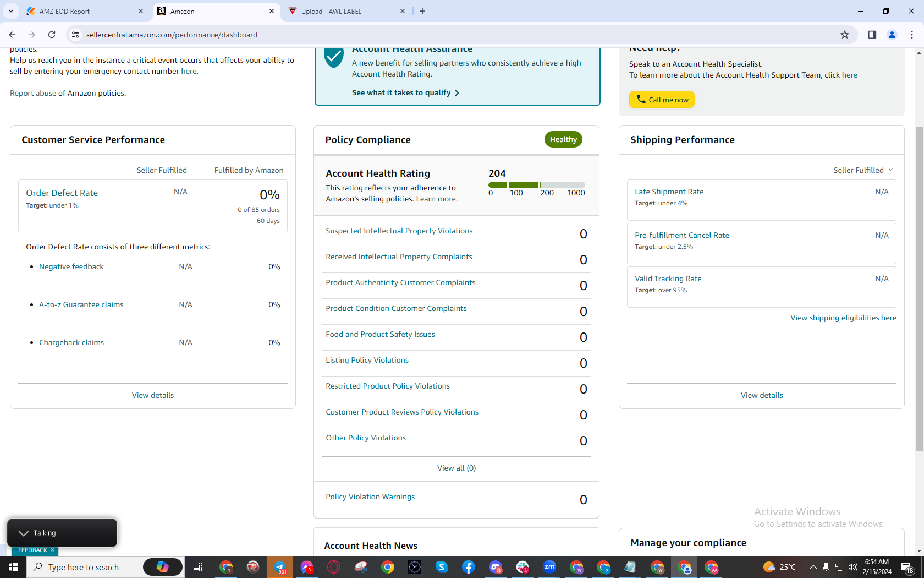Image resolution: width=924 pixels, height=578 pixels.
Task: Open Telegram from the taskbar
Action: [280, 567]
